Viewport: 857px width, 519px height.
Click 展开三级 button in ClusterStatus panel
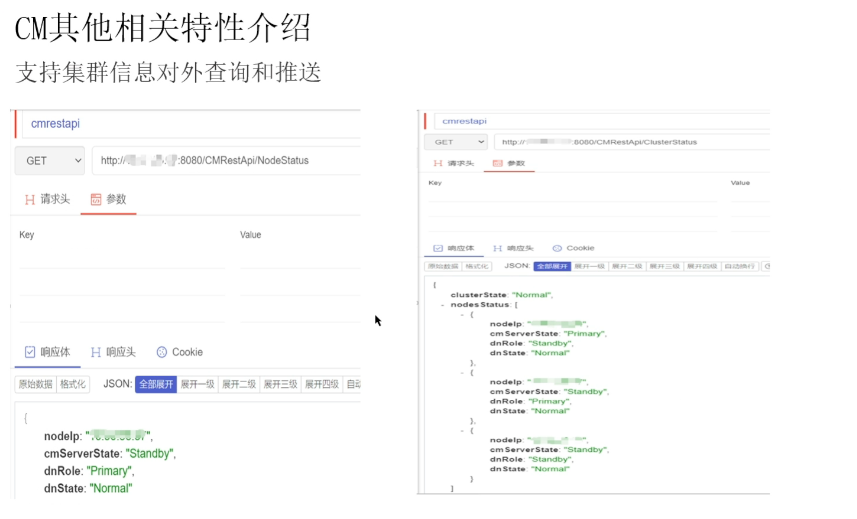(x=665, y=267)
